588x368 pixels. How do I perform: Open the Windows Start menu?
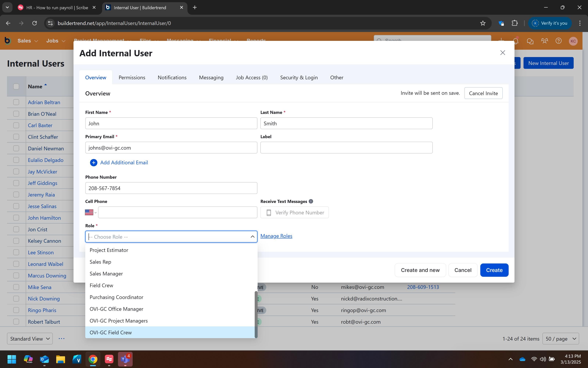pos(12,359)
